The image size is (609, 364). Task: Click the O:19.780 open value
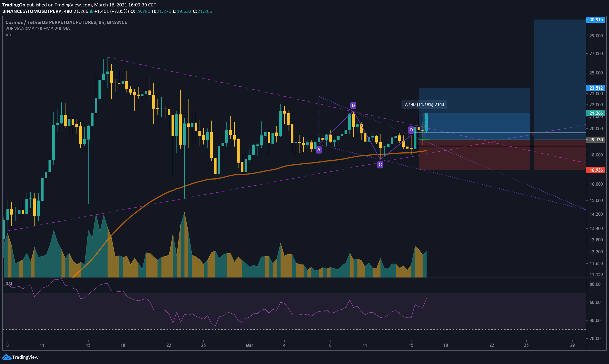[140, 11]
